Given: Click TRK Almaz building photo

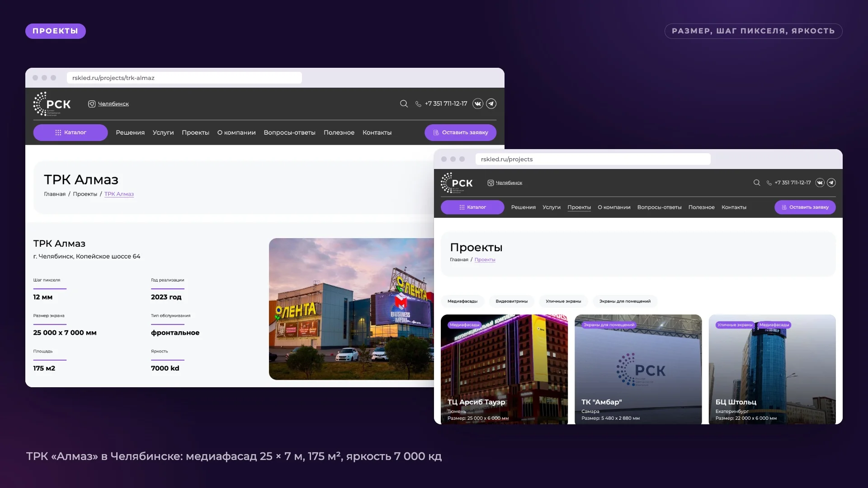Looking at the screenshot, I should [x=351, y=309].
